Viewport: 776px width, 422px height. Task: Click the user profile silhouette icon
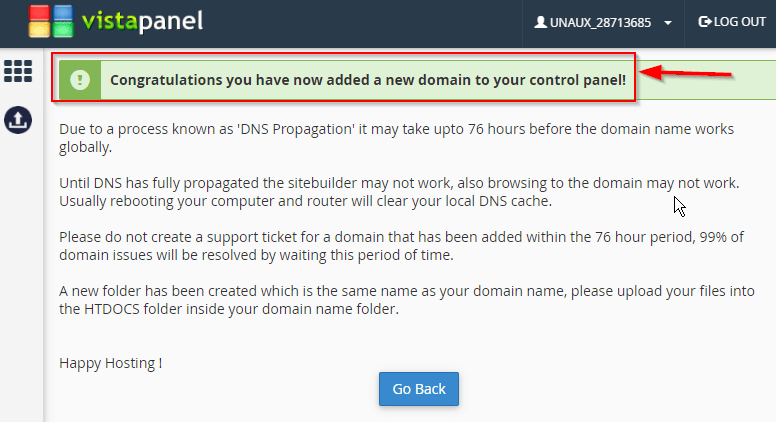(540, 22)
